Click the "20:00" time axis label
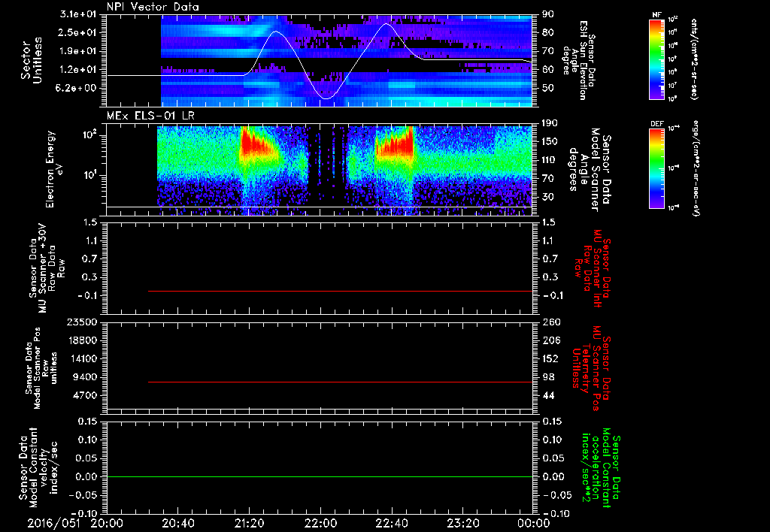The image size is (770, 532). [107, 523]
